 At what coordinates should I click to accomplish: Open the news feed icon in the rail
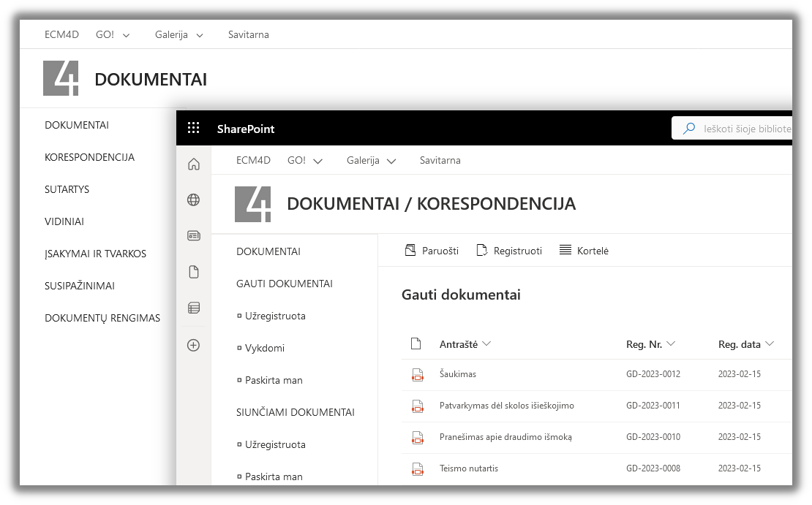pyautogui.click(x=194, y=236)
